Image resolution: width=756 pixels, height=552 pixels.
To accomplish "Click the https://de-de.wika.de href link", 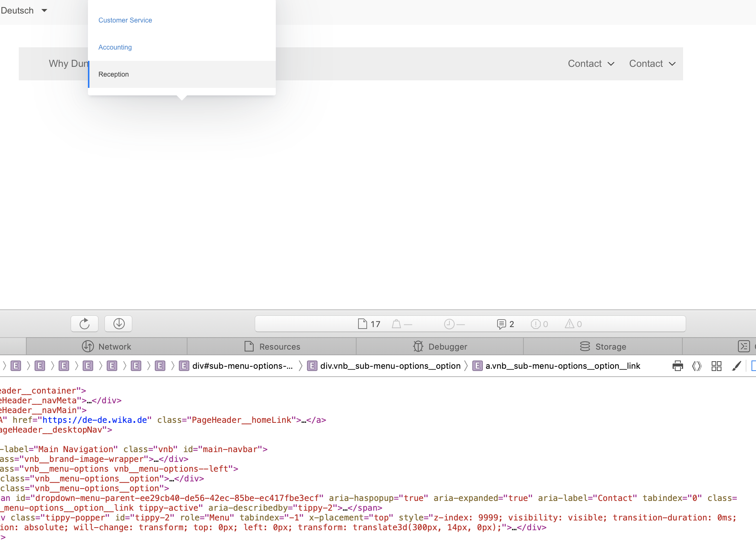I will (x=95, y=420).
